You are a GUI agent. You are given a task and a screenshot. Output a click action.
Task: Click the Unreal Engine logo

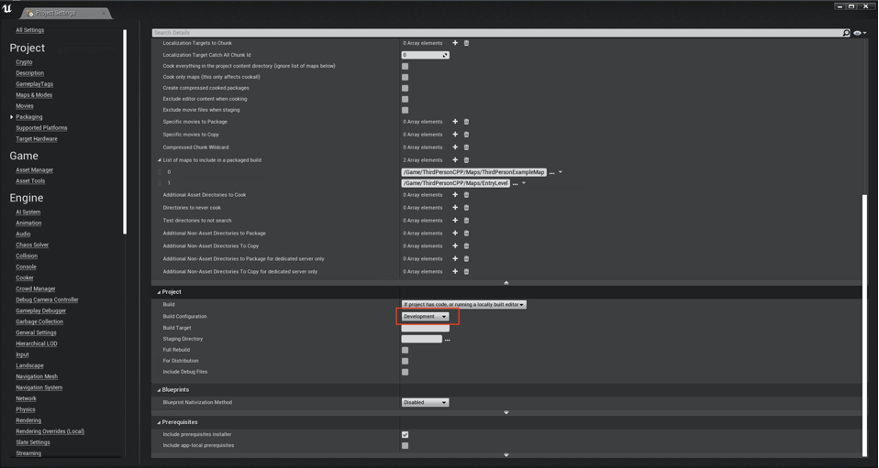pyautogui.click(x=7, y=8)
